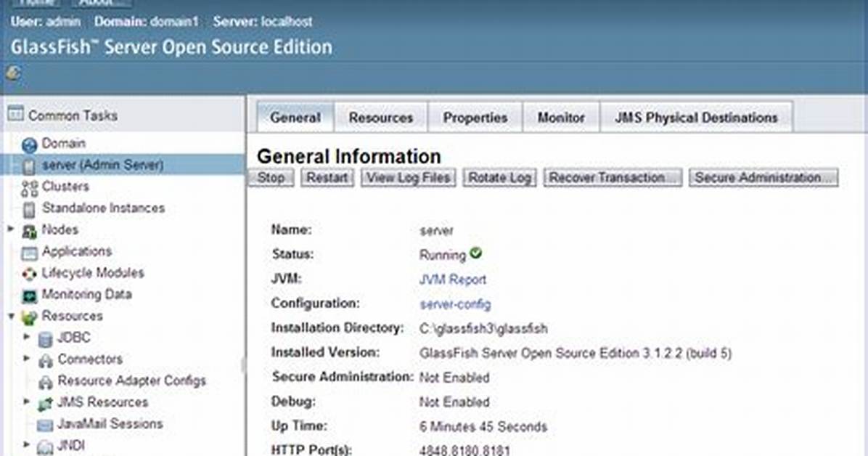Select Standalone Instances in the tree
This screenshot has width=868, height=456.
104,208
